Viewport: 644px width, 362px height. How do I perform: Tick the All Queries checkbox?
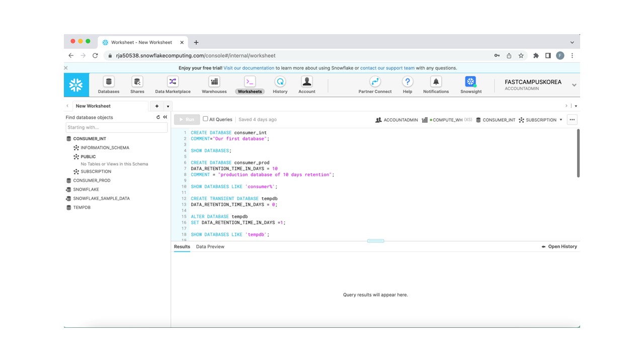pos(205,119)
